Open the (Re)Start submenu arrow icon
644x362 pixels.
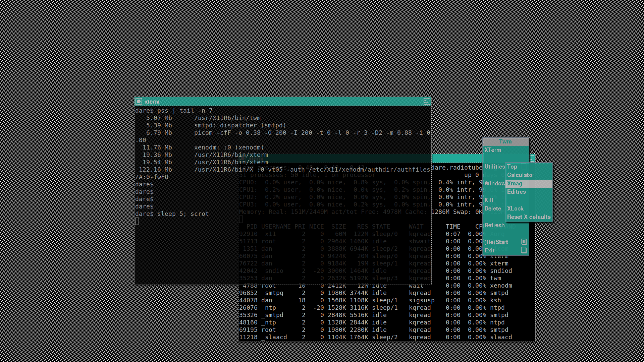pyautogui.click(x=524, y=242)
